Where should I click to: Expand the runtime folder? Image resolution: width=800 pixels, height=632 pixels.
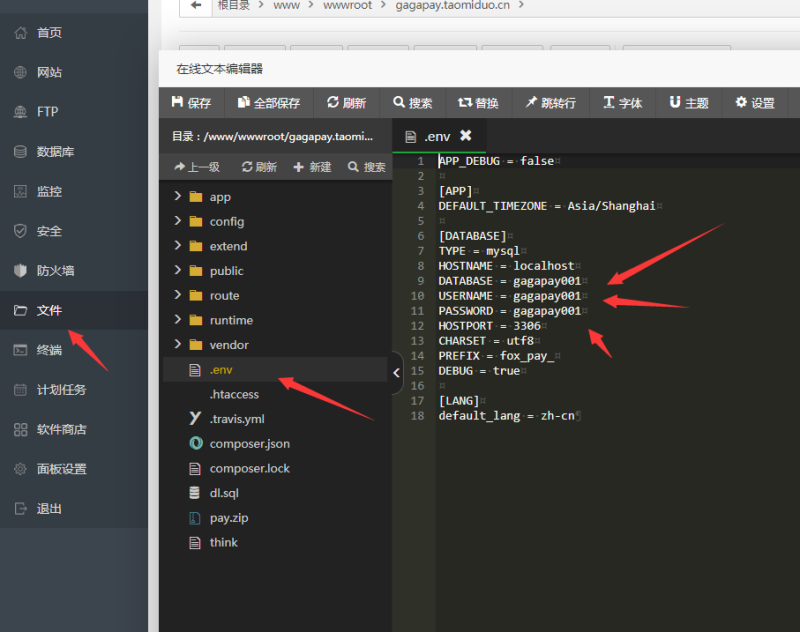[x=178, y=319]
